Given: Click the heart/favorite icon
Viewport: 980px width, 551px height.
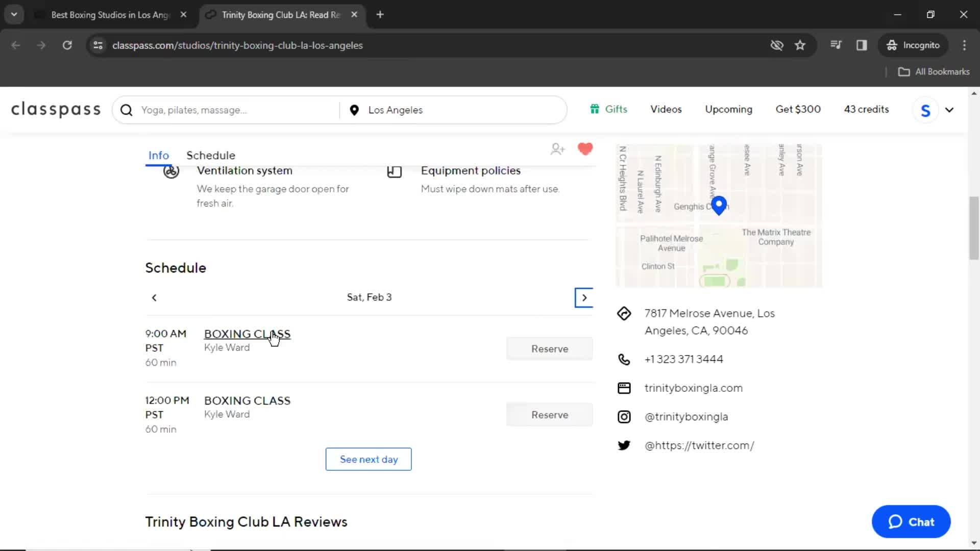Looking at the screenshot, I should 585,148.
